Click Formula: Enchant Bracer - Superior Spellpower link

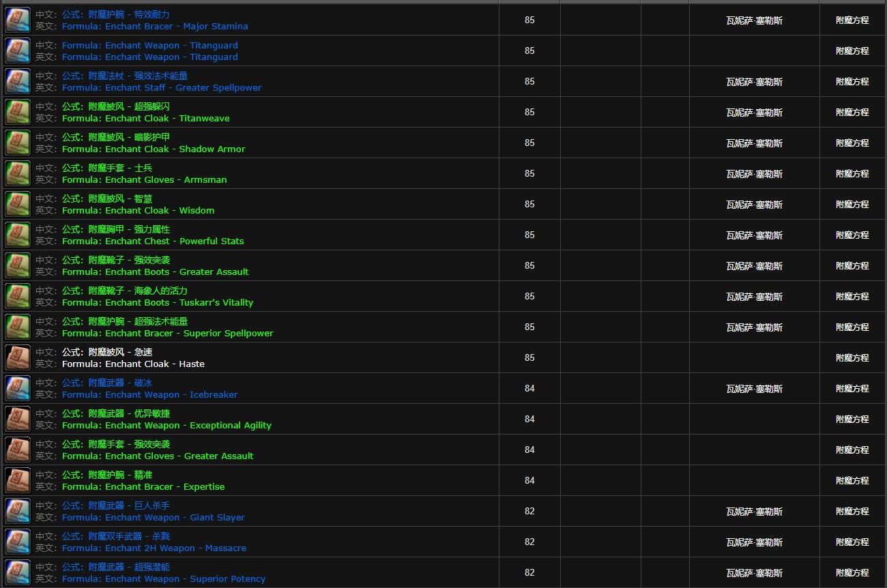167,334
